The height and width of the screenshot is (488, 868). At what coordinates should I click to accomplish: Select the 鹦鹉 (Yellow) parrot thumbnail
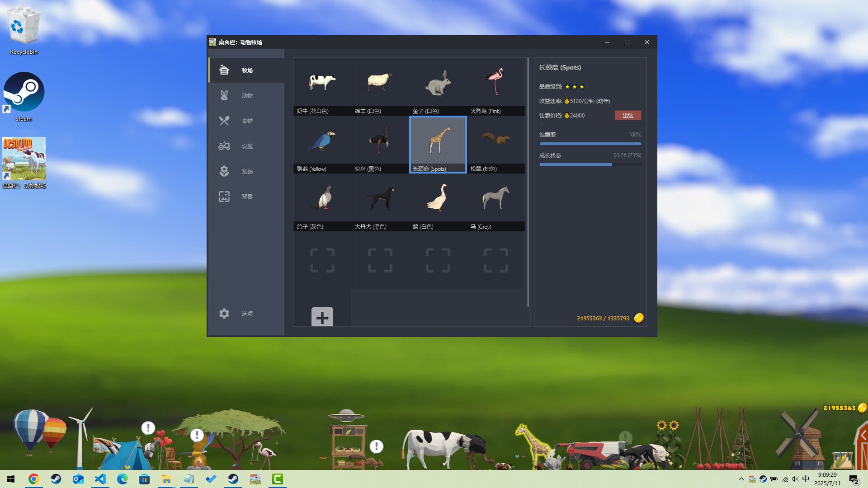coord(322,141)
